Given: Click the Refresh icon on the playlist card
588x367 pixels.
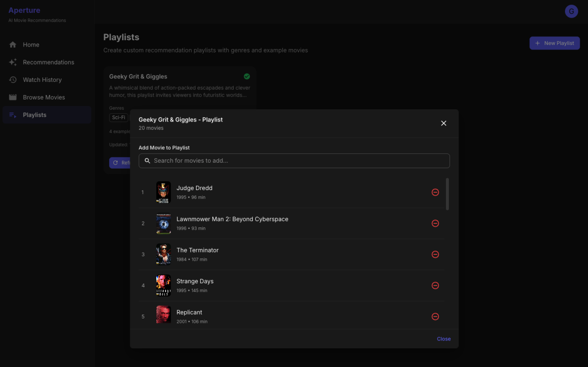Looking at the screenshot, I should tap(116, 162).
